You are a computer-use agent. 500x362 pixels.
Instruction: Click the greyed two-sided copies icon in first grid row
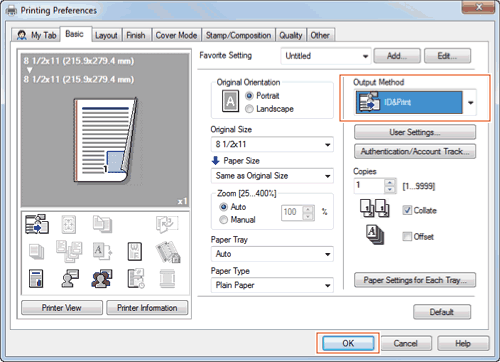[x=102, y=224]
